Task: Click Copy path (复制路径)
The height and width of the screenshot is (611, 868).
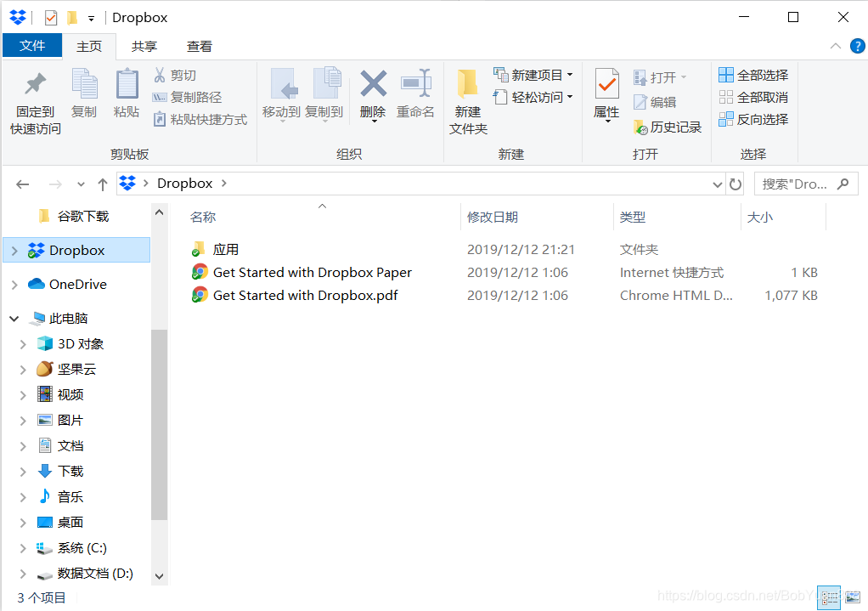Action: pyautogui.click(x=187, y=98)
